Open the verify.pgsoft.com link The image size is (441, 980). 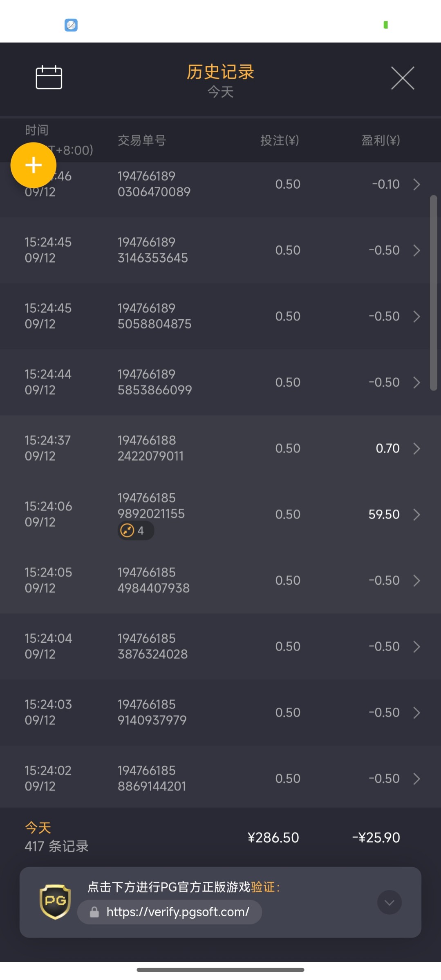177,912
